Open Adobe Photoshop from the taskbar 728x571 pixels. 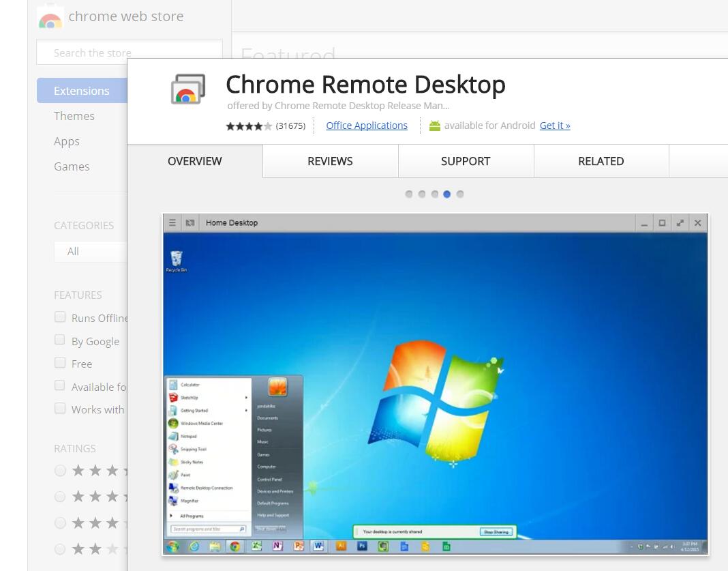coord(362,546)
